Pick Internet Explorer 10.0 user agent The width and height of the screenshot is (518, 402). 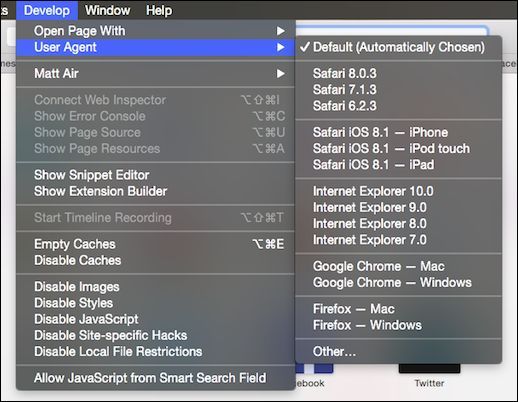pos(398,191)
